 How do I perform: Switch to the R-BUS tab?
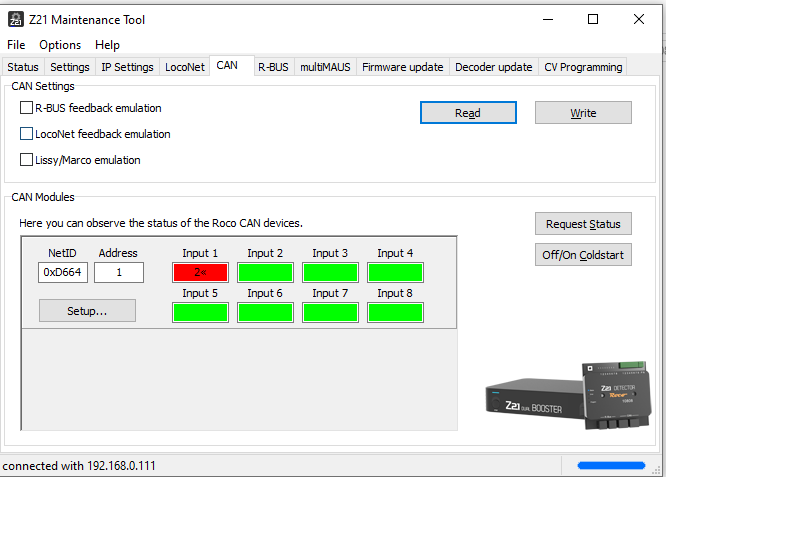click(x=273, y=67)
